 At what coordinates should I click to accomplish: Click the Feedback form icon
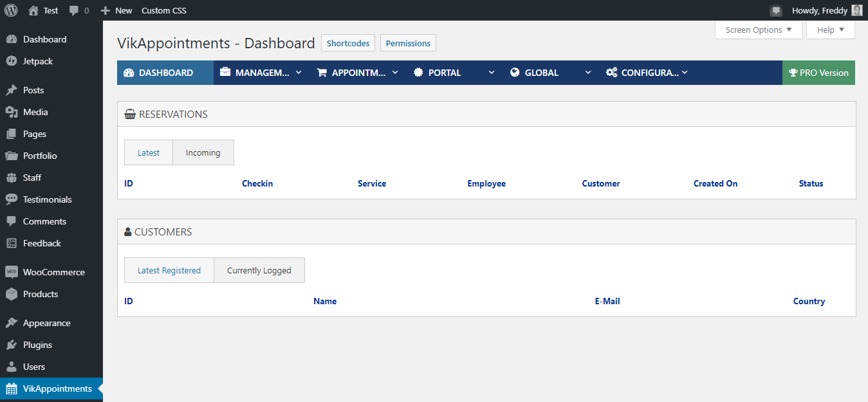(x=11, y=243)
